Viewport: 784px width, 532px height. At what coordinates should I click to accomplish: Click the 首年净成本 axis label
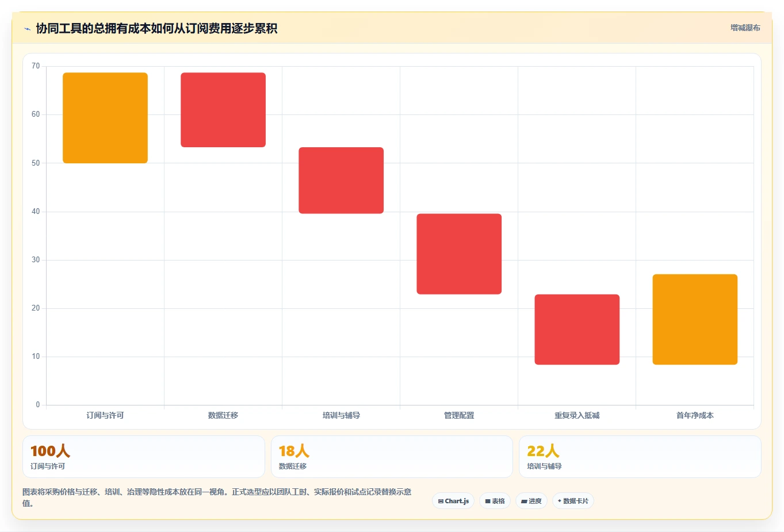[695, 415]
